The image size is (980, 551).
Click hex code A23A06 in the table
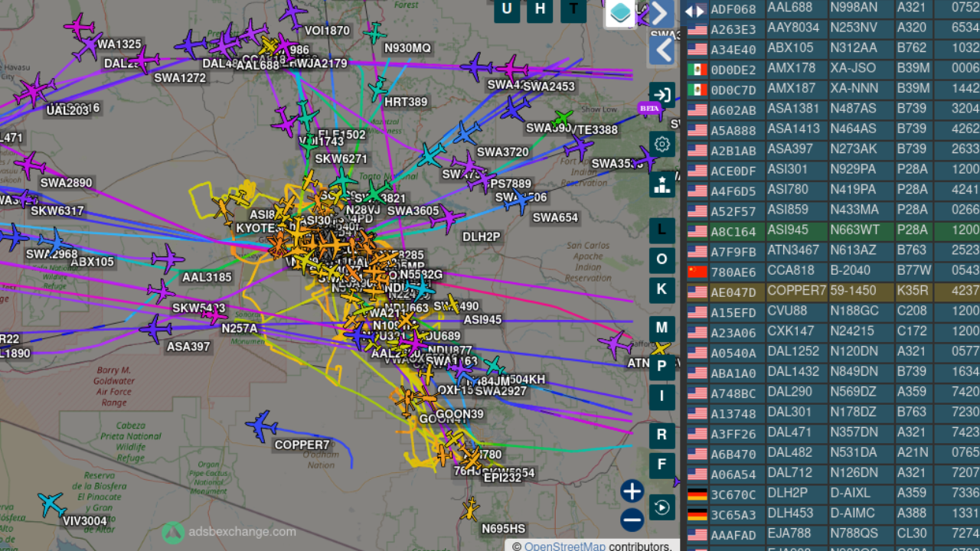pos(733,333)
